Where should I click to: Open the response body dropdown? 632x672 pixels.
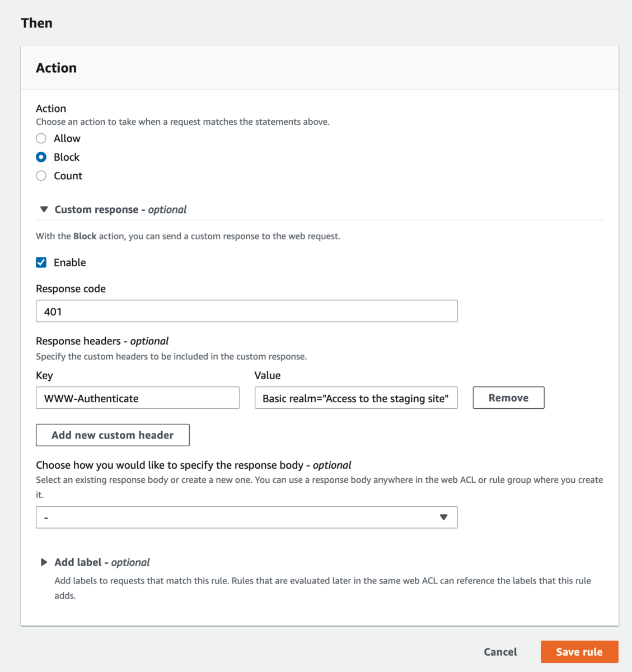point(246,517)
